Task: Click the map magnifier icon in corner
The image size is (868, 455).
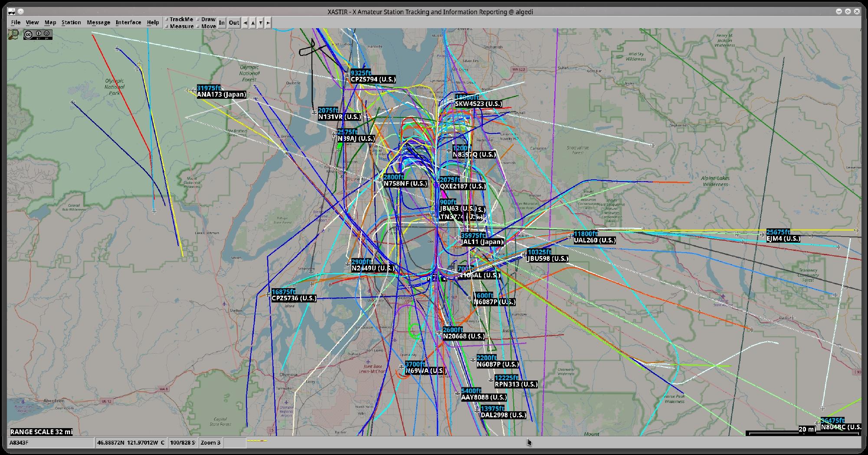Action: [x=14, y=34]
